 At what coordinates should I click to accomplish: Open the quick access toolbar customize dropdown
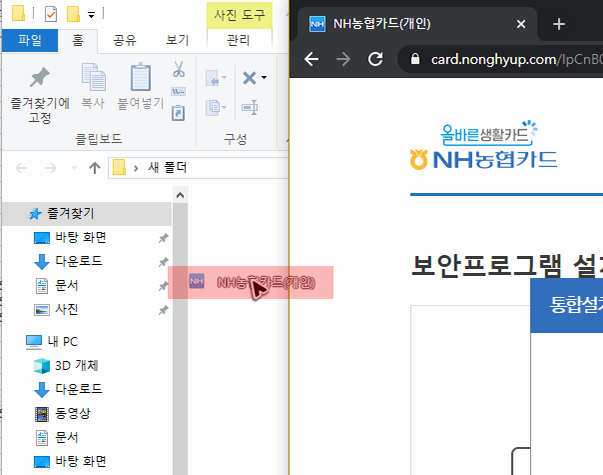click(91, 15)
